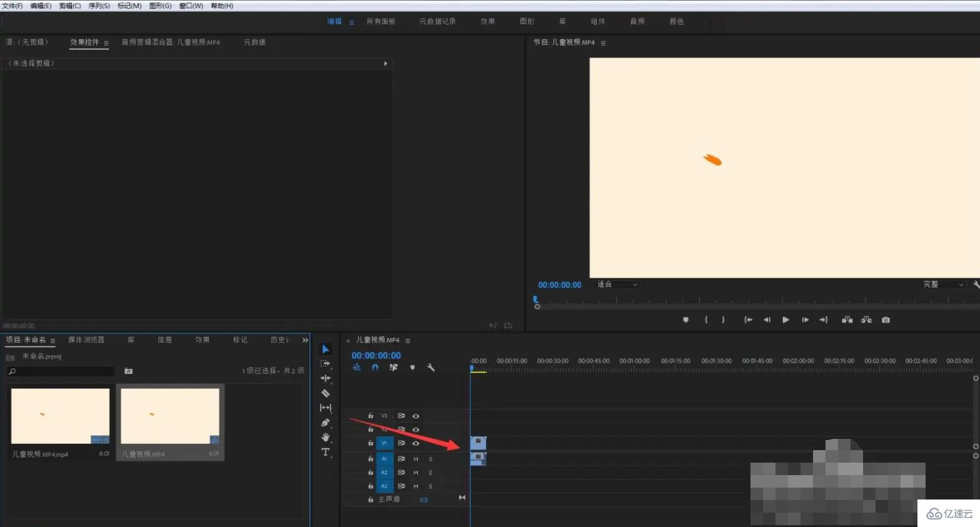Open 效果控件 panel menu
This screenshot has width=980, height=527.
tap(106, 43)
